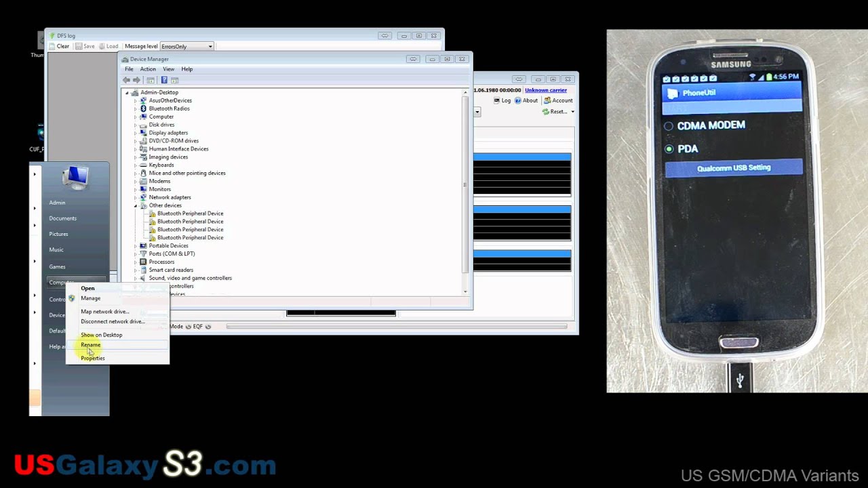The height and width of the screenshot is (488, 868).
Task: Click the Bluetooth Radios icon in the device tree
Action: tap(143, 108)
